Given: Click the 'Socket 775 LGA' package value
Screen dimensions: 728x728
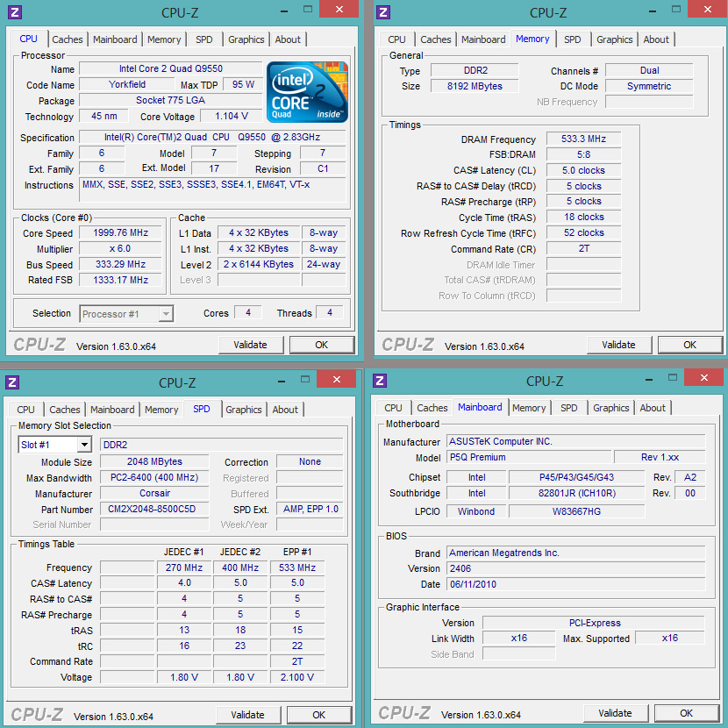Looking at the screenshot, I should 171,100.
